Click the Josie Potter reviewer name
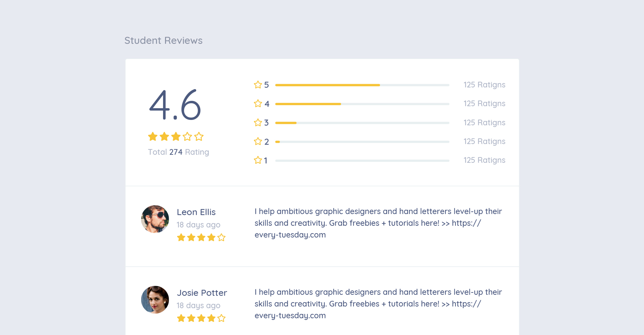The width and height of the screenshot is (644, 335). [202, 293]
